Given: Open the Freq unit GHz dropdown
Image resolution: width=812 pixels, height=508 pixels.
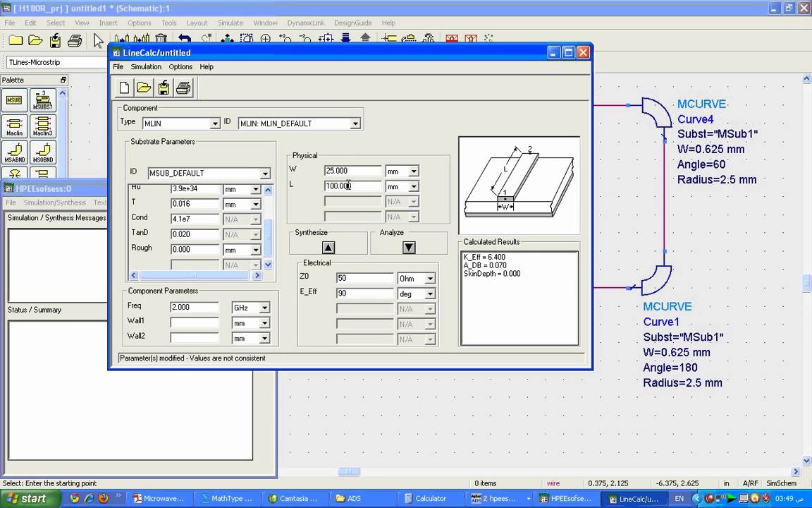Looking at the screenshot, I should (264, 308).
